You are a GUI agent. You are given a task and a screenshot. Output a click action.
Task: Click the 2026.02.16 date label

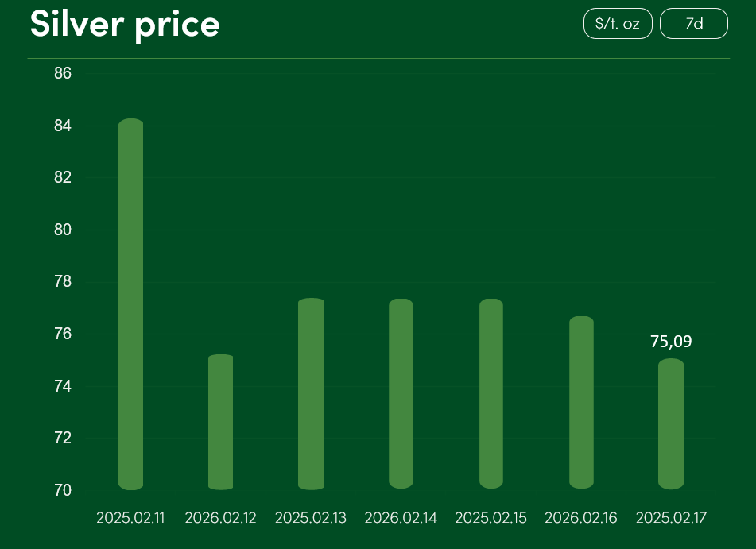pos(581,518)
